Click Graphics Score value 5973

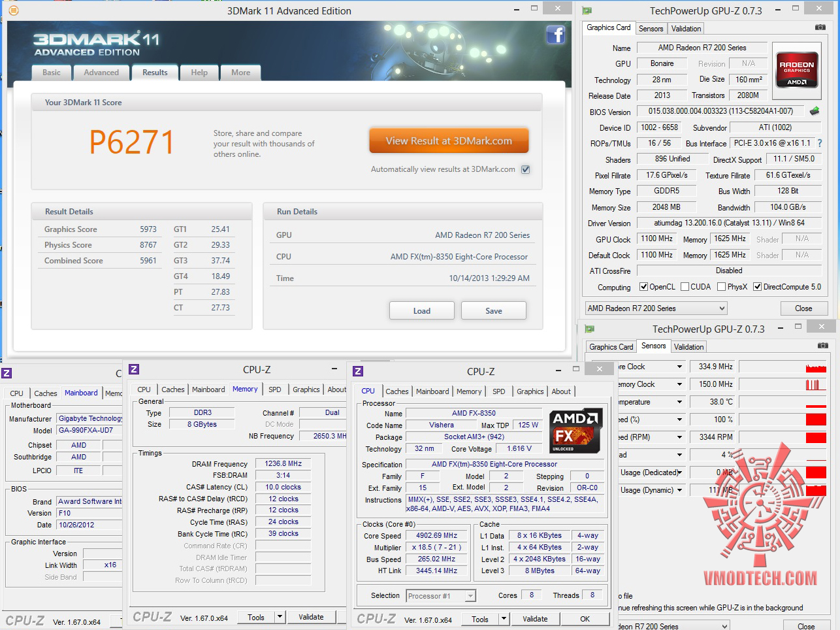click(x=148, y=229)
